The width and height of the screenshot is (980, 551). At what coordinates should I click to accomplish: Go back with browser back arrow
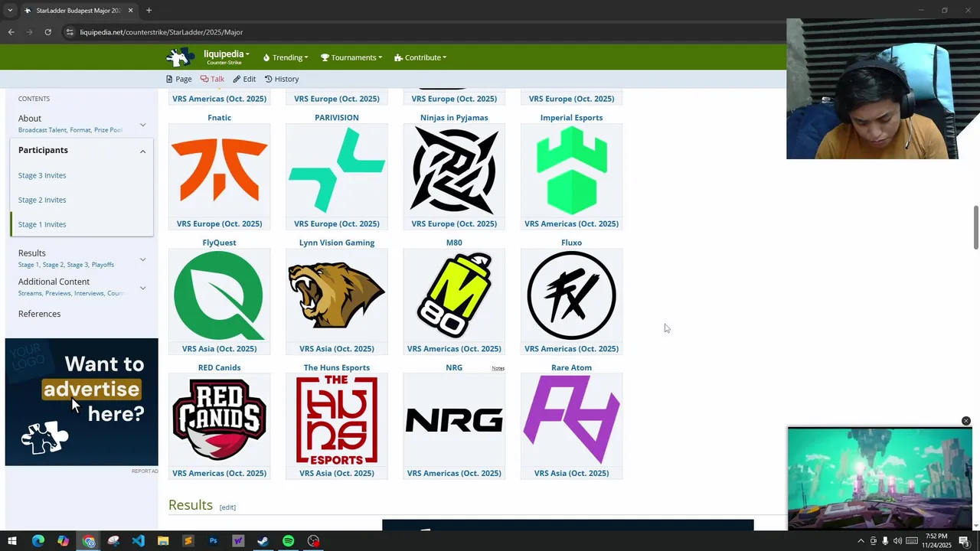click(x=11, y=32)
